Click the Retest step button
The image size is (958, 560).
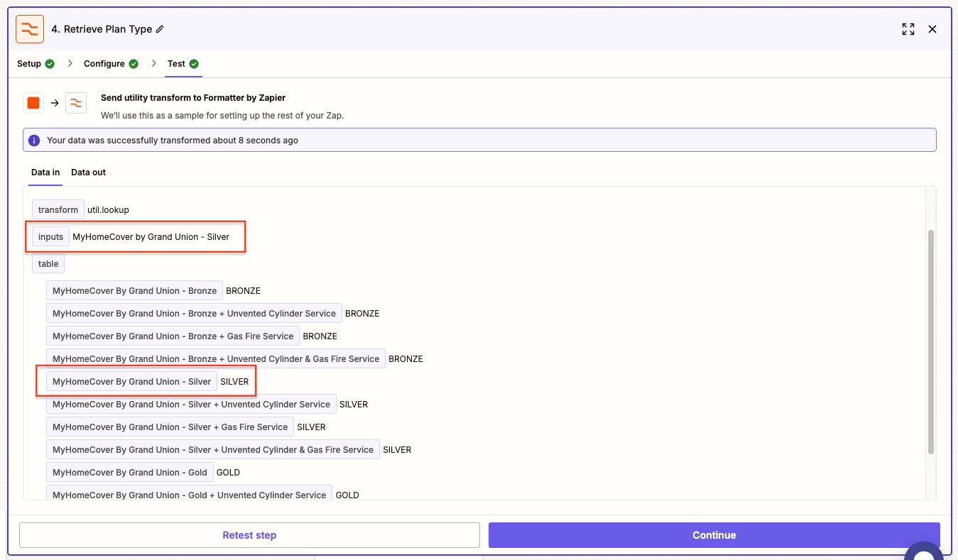(249, 535)
